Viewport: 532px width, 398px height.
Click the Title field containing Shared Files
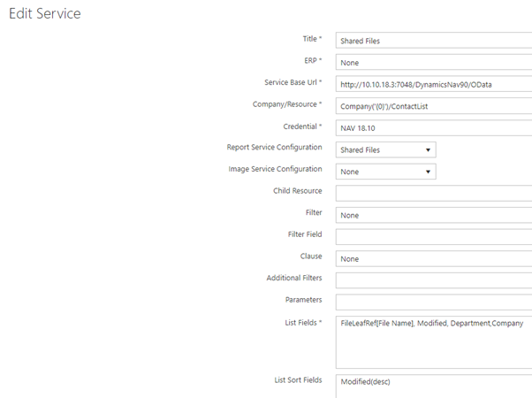pyautogui.click(x=433, y=41)
